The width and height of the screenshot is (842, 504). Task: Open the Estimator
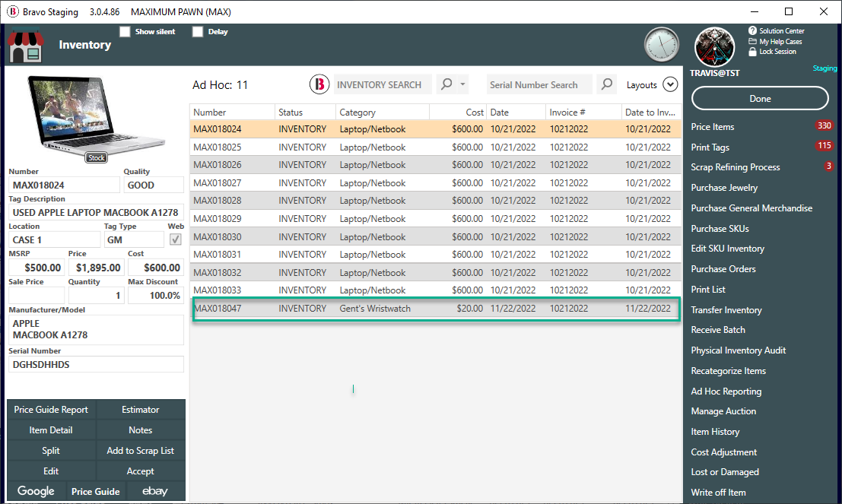pos(140,410)
